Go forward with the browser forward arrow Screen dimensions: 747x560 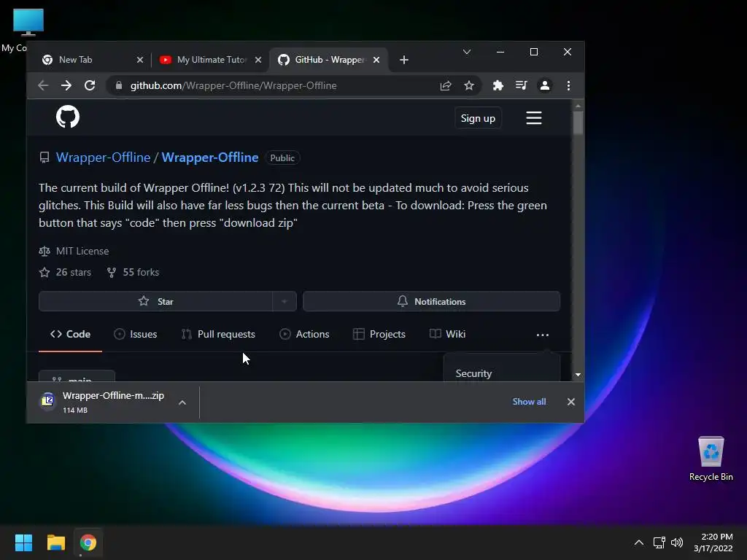tap(66, 86)
